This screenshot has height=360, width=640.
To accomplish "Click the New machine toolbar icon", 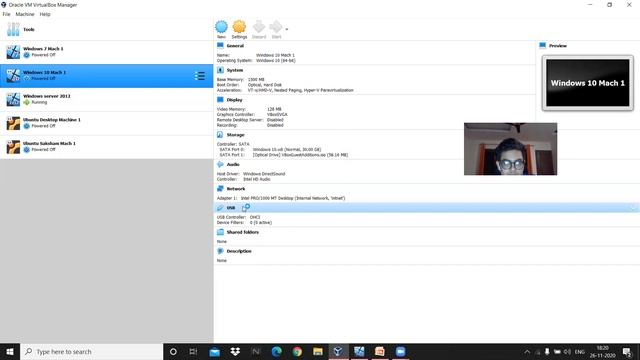I will 221,27.
